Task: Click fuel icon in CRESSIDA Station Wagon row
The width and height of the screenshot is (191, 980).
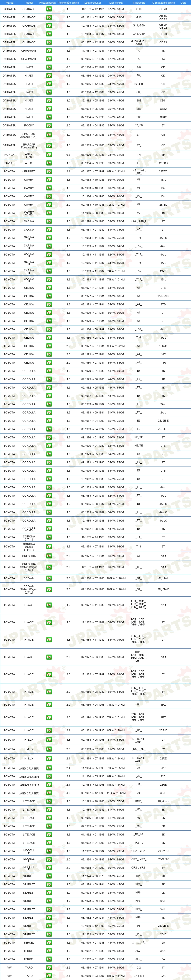Action: pyautogui.click(x=49, y=567)
